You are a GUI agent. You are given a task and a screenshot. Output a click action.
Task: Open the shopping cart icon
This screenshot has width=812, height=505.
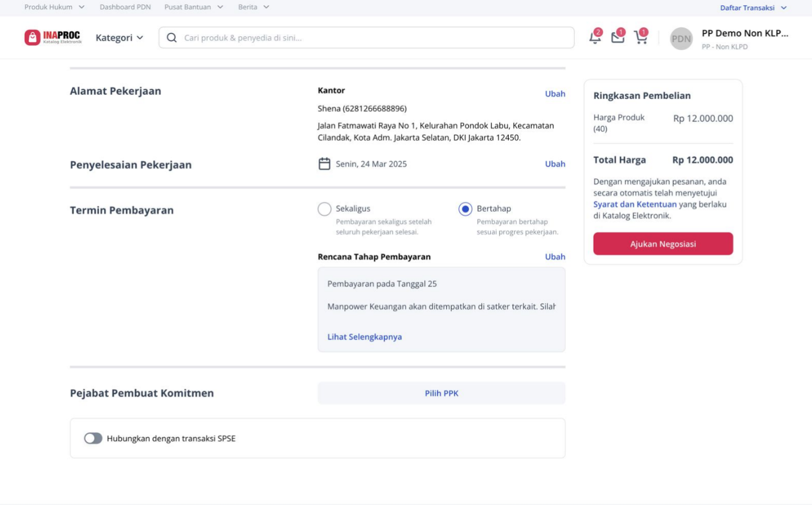[641, 38]
